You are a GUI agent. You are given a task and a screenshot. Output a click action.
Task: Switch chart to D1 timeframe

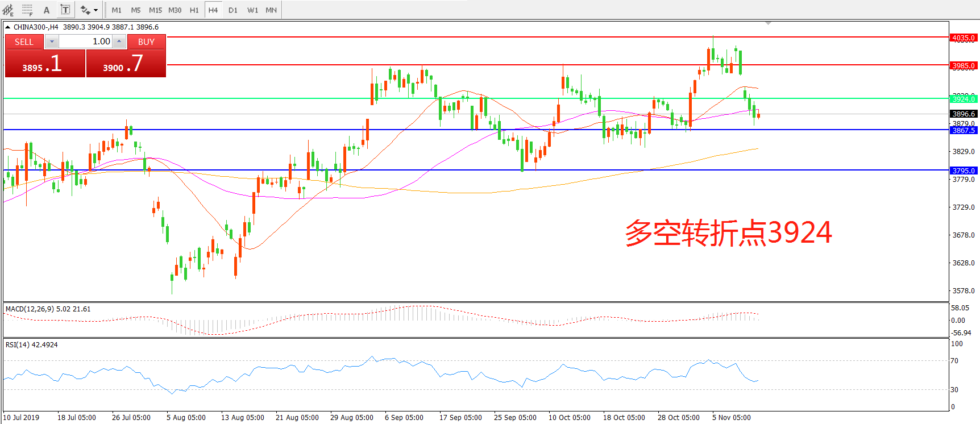coord(233,10)
